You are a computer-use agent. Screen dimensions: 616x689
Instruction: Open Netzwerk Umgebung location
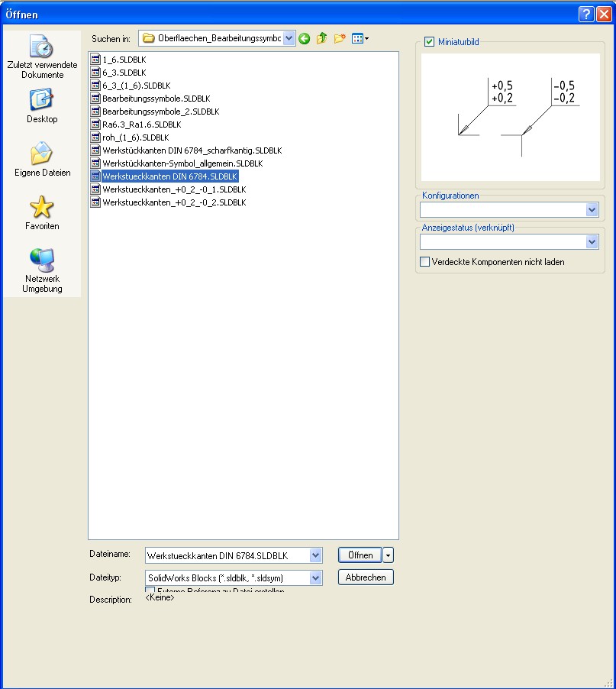(42, 270)
